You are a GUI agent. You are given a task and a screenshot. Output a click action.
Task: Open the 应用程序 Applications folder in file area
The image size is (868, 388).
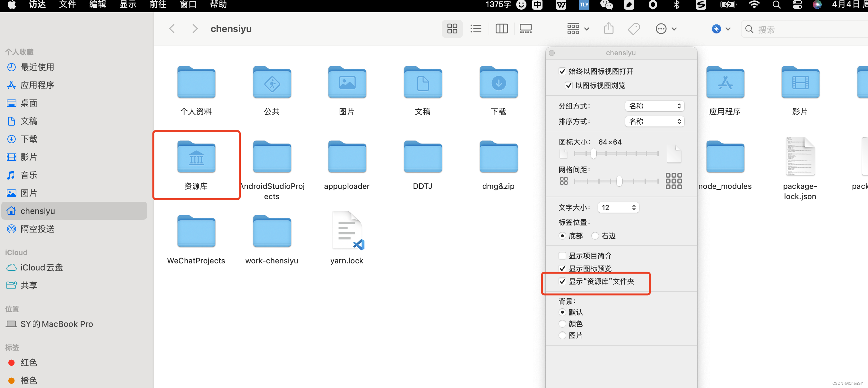click(725, 83)
